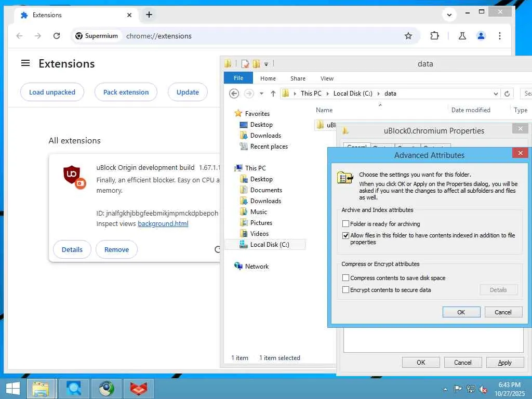Open the Explorer File menu
The width and height of the screenshot is (532, 399).
tap(238, 78)
